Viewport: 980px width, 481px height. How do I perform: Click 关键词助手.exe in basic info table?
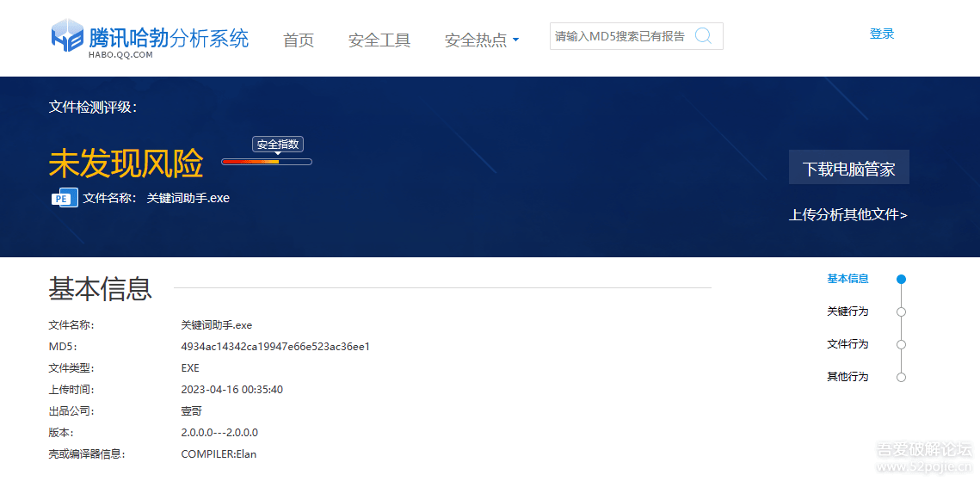[216, 325]
